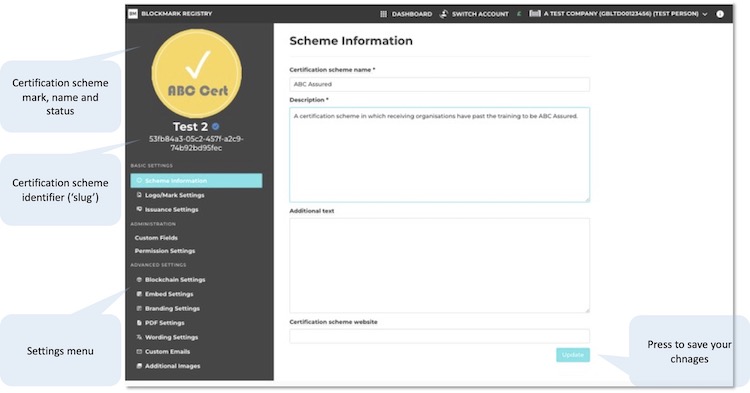Go to Additional Images
The height and width of the screenshot is (393, 750).
tap(173, 366)
